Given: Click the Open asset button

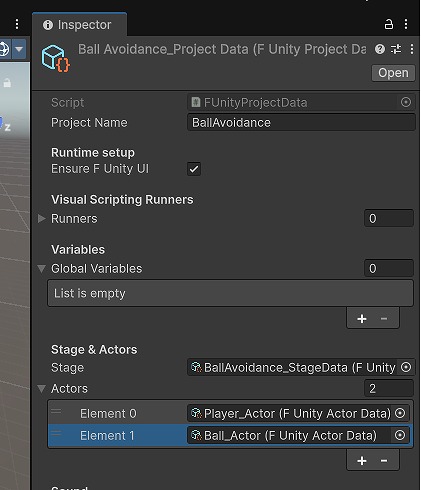Looking at the screenshot, I should point(393,73).
